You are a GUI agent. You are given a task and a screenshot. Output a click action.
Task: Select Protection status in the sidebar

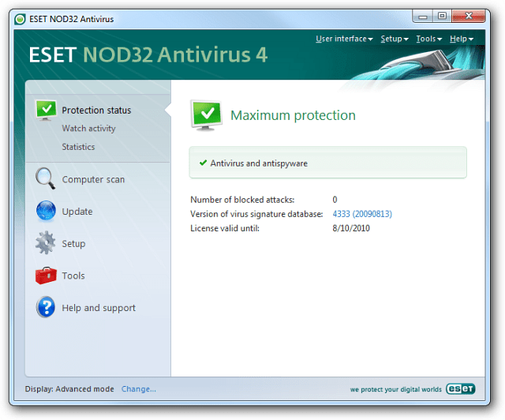(x=96, y=111)
